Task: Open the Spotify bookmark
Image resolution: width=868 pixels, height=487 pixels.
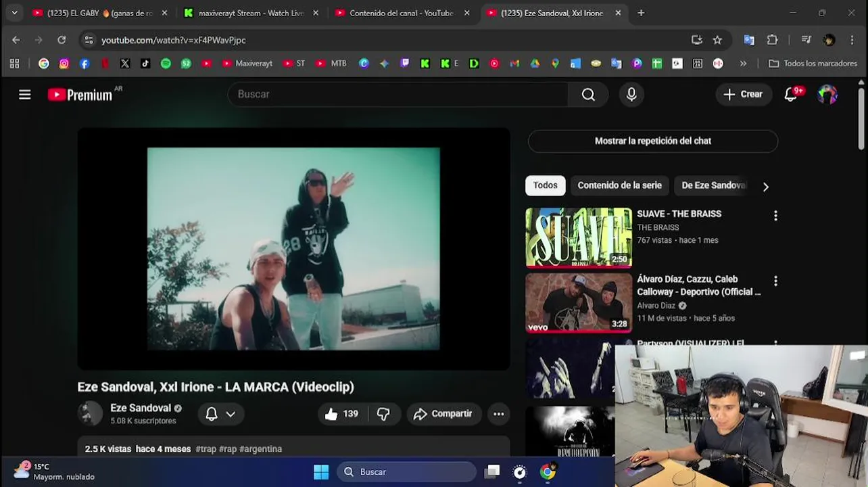Action: click(166, 64)
